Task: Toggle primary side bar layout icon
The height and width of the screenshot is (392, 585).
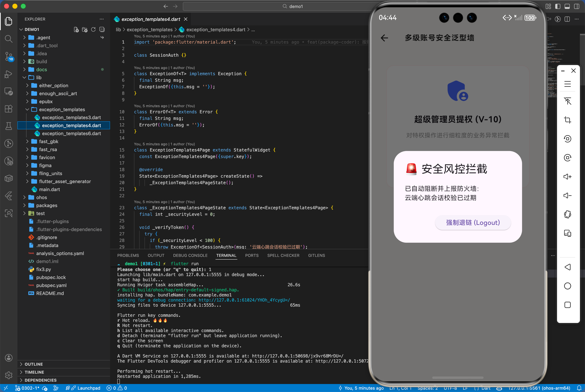Action: pyautogui.click(x=558, y=7)
